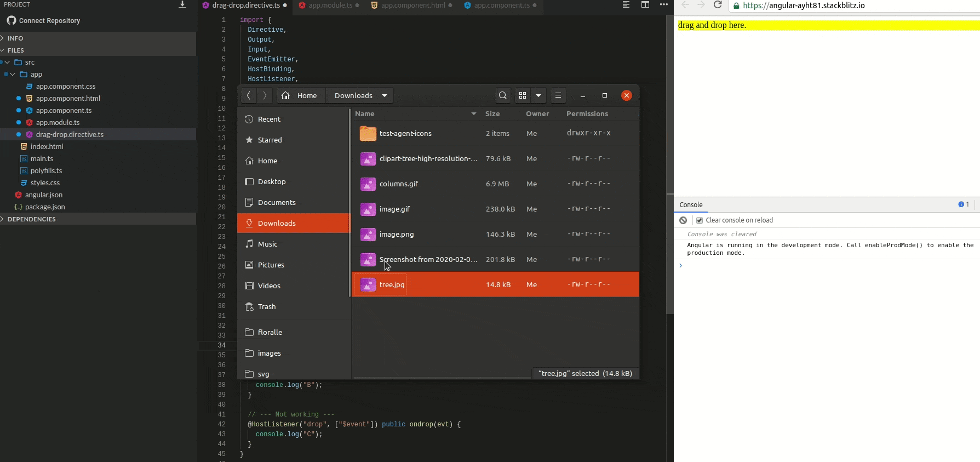
Task: Click the split editor icon
Action: [x=645, y=4]
